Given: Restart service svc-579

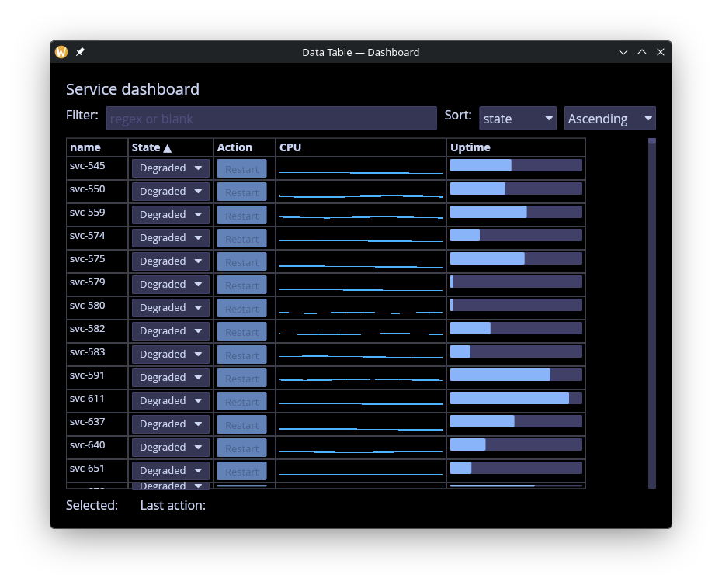Looking at the screenshot, I should pyautogui.click(x=242, y=285).
